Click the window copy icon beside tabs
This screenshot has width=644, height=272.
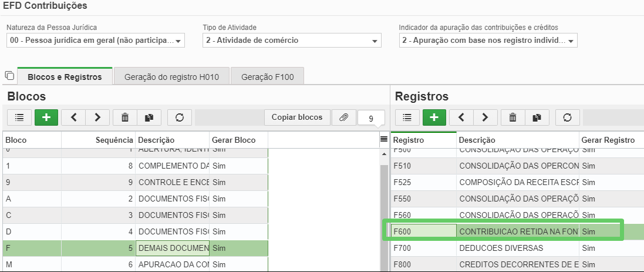point(9,75)
